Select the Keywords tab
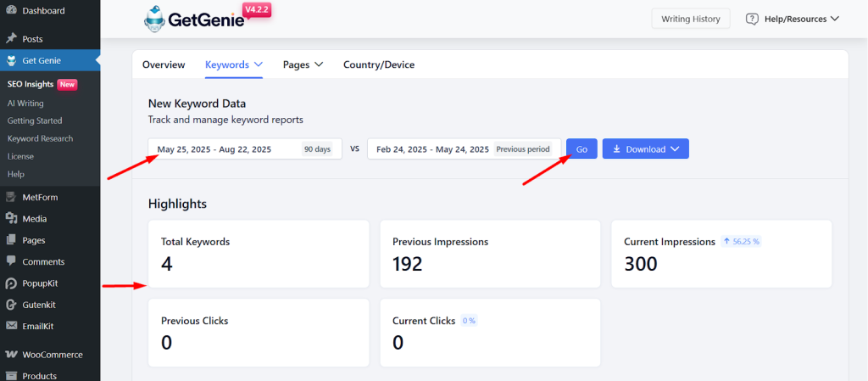Image resolution: width=868 pixels, height=381 pixels. point(227,64)
